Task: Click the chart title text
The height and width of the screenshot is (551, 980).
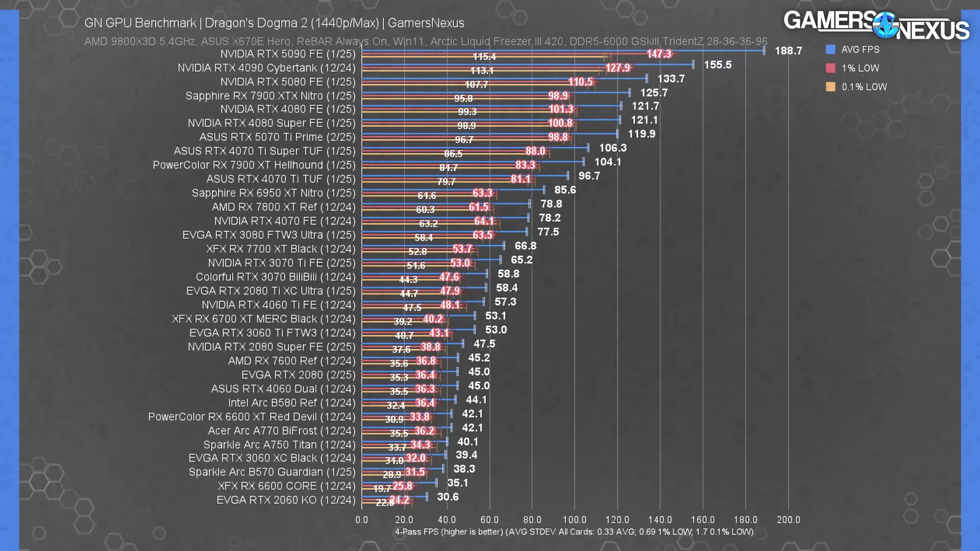Action: tap(274, 23)
